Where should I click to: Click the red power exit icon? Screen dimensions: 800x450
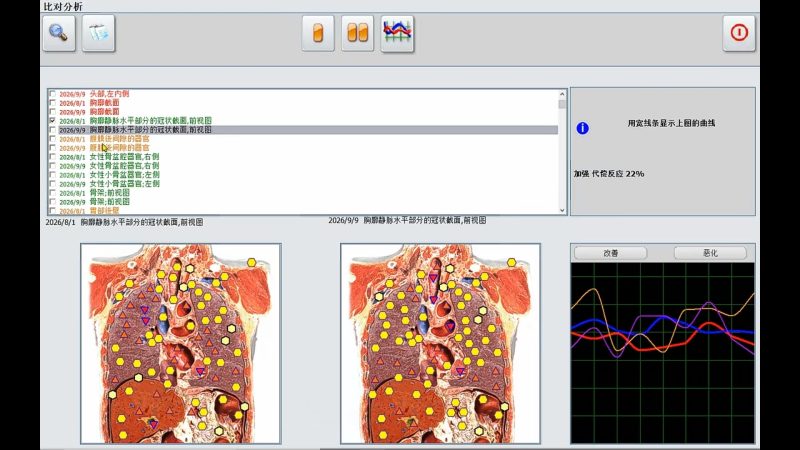(739, 33)
